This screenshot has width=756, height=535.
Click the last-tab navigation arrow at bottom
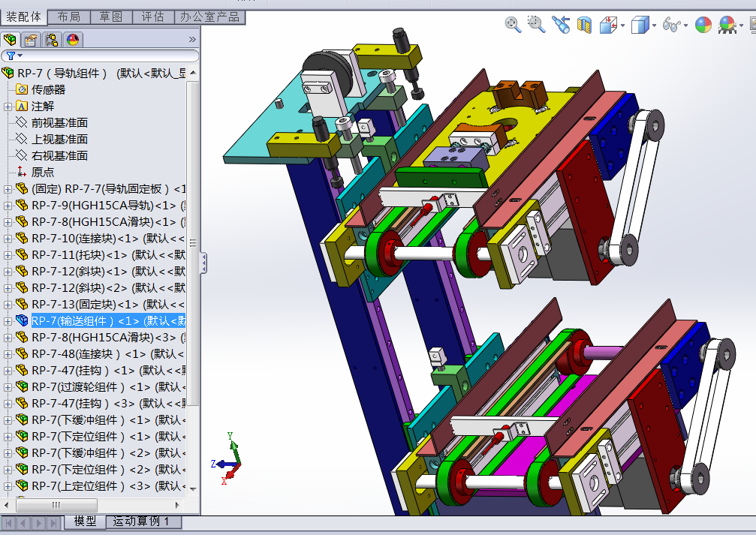pos(55,522)
